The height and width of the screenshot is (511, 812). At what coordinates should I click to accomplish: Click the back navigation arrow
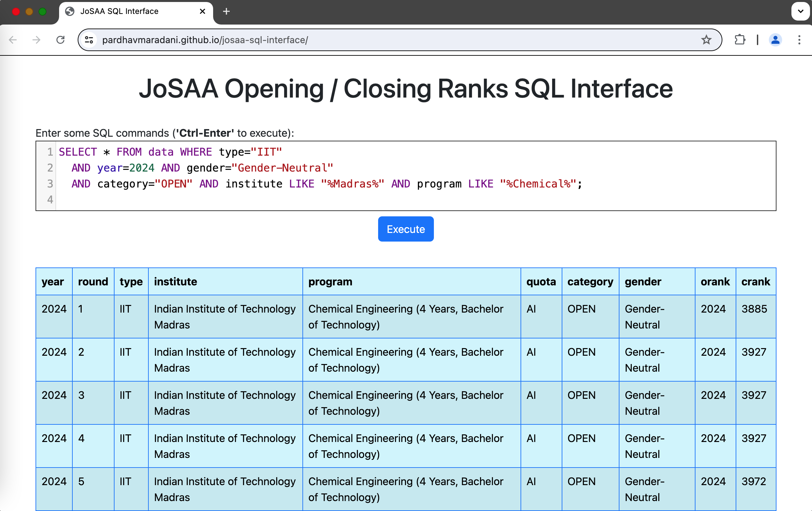[x=13, y=40]
